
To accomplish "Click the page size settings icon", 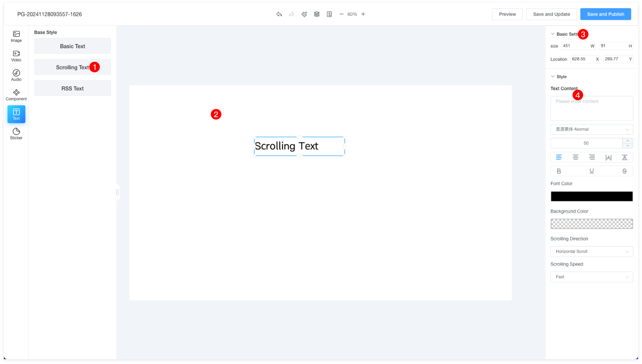I will click(329, 14).
